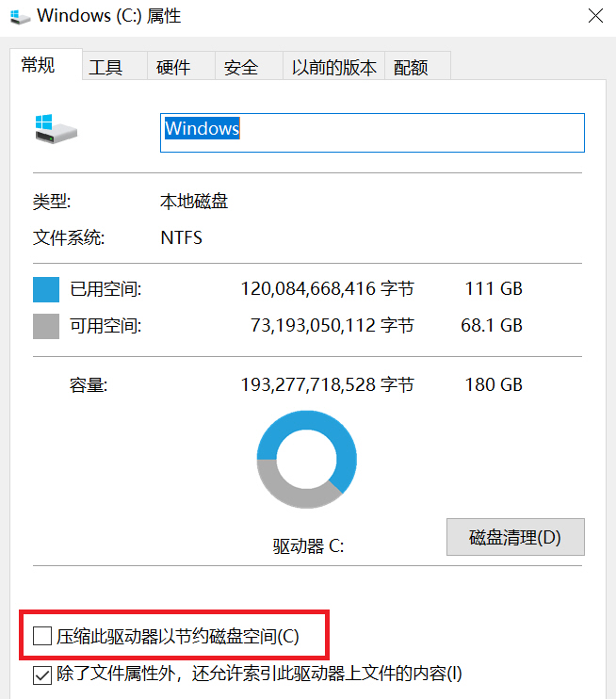Click the 文件系统 label
Screen dimensions: 616x699
pos(69,237)
